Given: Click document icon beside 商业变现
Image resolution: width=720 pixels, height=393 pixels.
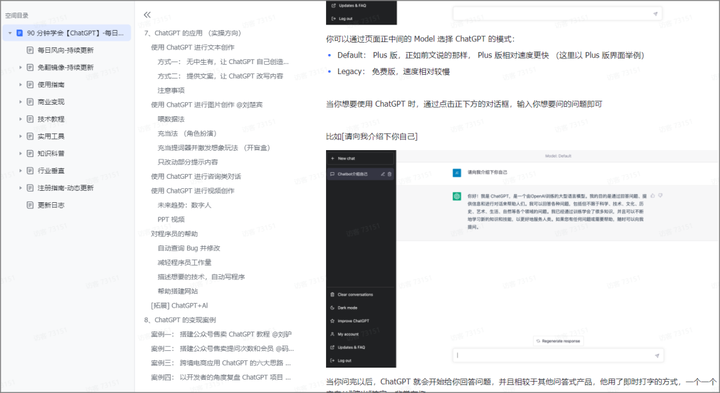Looking at the screenshot, I should click(30, 102).
